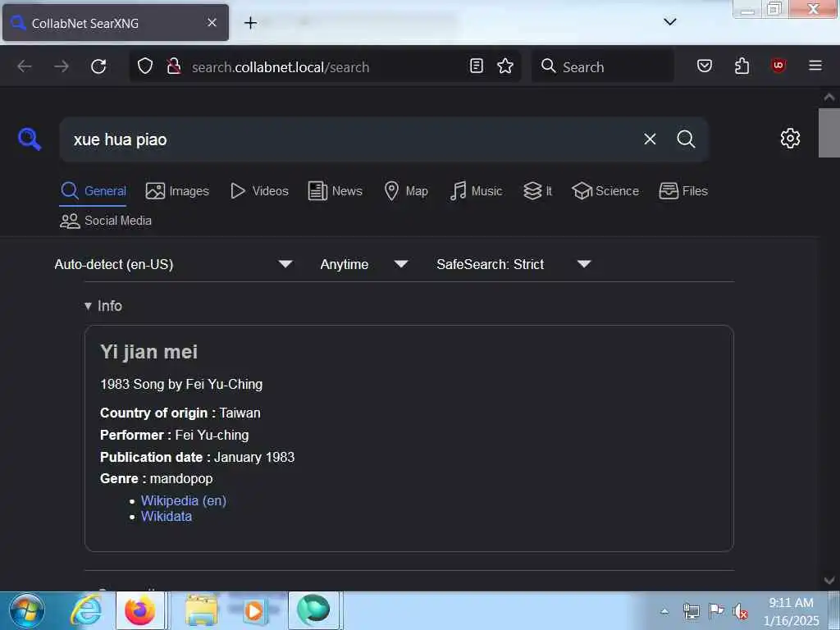This screenshot has height=630, width=840.
Task: Bookmark this page with star
Action: 505,66
